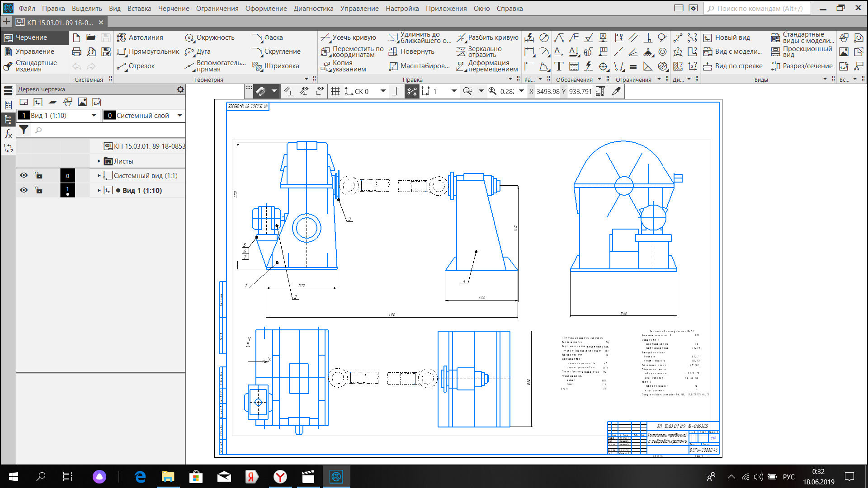Toggle visibility of Вид 1 (1:10)
Screen dimensions: 868x488
coord(24,190)
